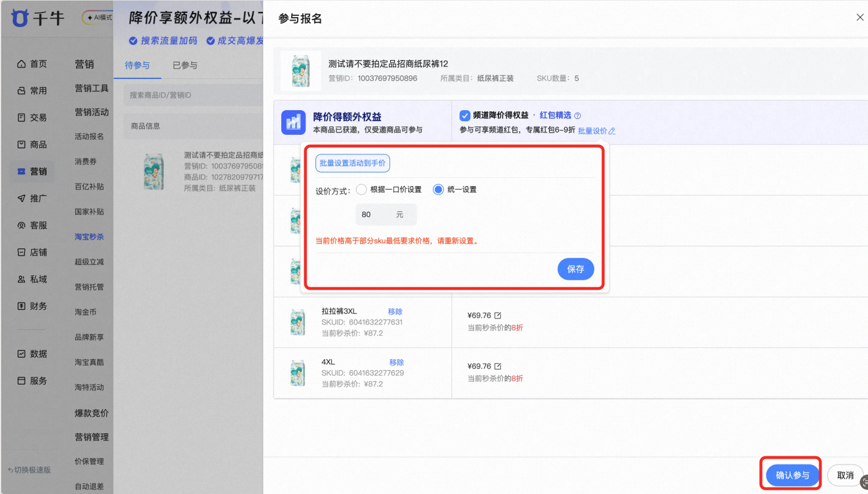Click 移除 for 4XL SKU
This screenshot has width=868, height=494.
click(397, 362)
